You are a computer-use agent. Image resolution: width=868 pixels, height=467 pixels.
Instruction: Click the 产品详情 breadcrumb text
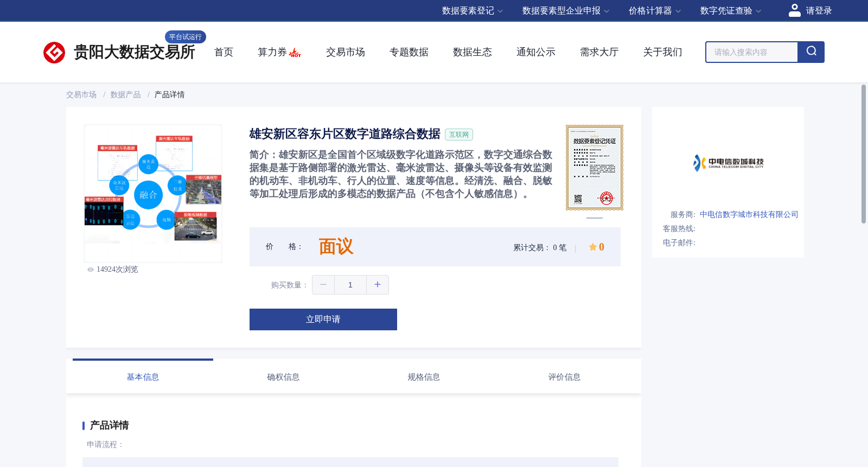(x=170, y=95)
